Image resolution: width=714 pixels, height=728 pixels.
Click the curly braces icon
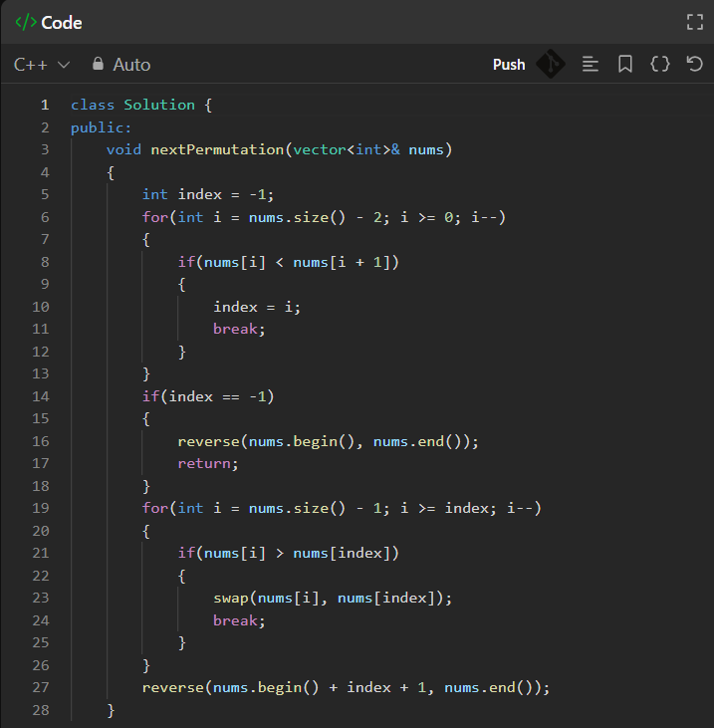click(659, 64)
